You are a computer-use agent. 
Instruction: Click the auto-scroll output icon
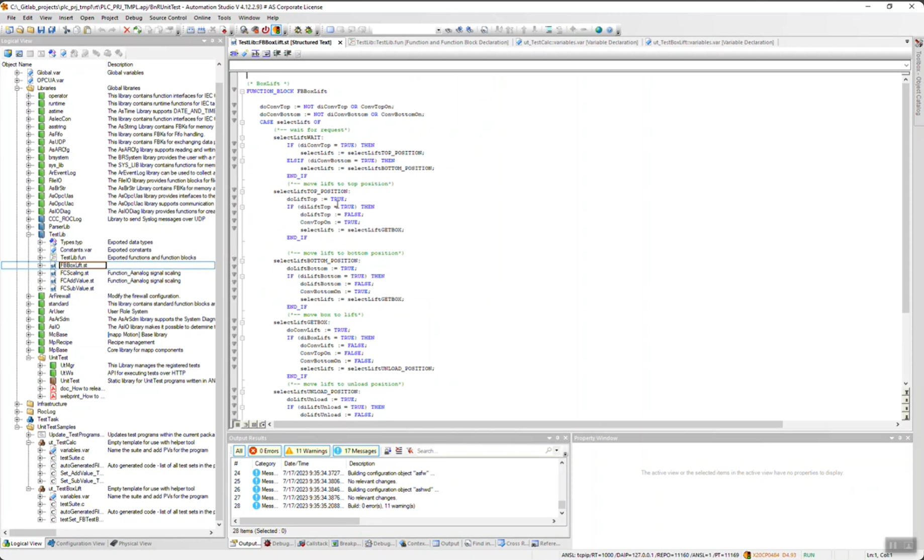click(x=388, y=451)
